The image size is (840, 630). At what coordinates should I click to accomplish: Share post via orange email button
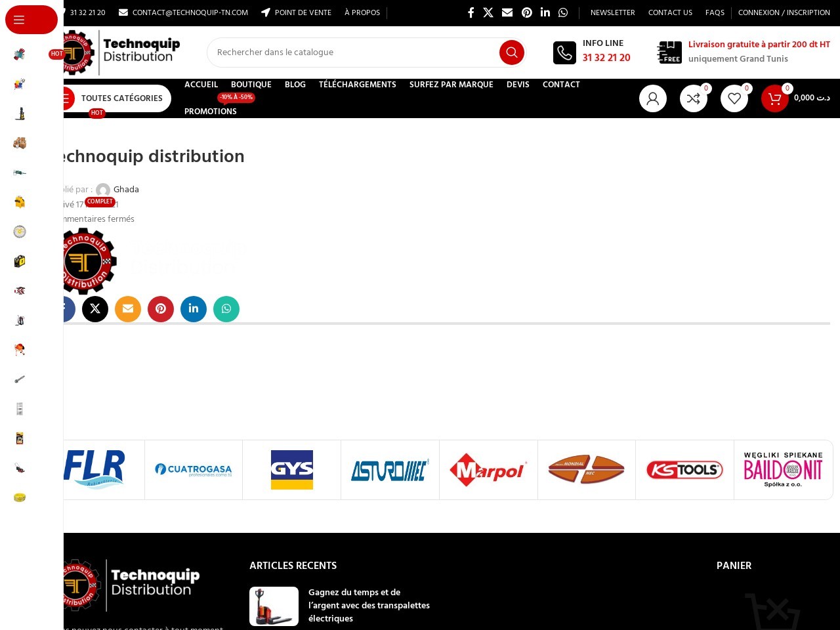point(128,309)
